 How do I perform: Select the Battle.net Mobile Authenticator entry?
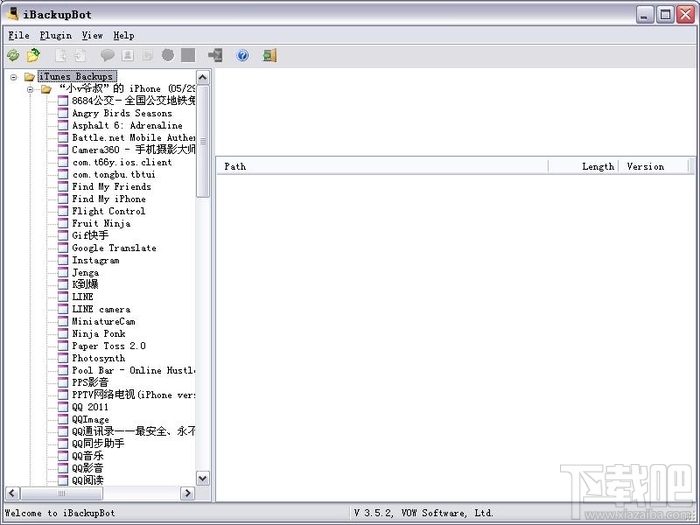pos(133,138)
